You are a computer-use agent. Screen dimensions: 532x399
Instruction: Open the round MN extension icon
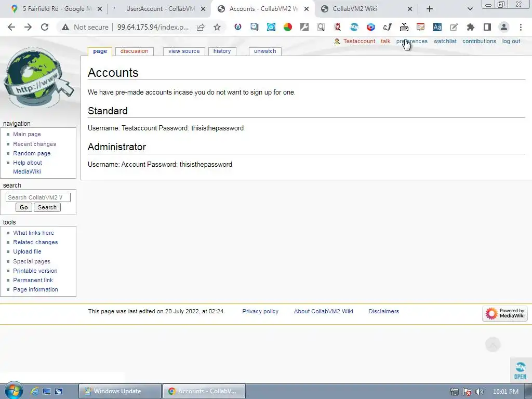point(354,27)
